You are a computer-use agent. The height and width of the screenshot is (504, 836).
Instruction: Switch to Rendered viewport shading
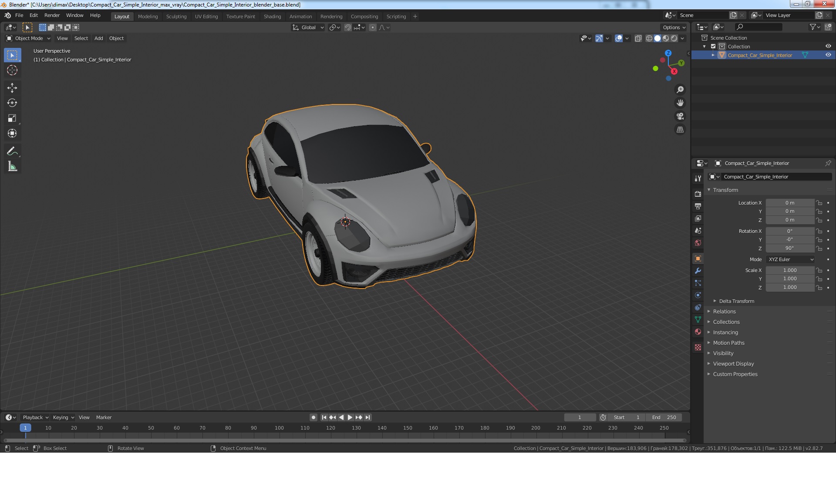pyautogui.click(x=674, y=38)
